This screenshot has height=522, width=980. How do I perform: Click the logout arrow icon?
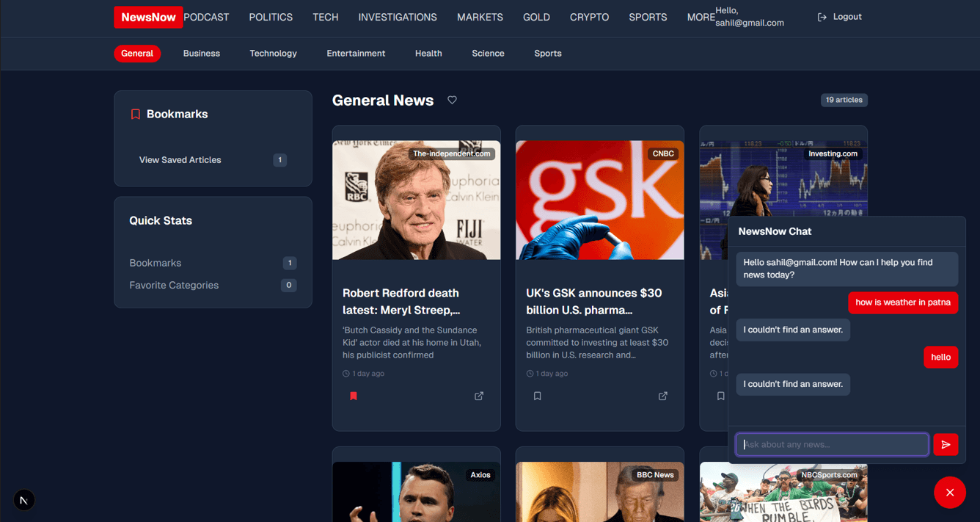pos(822,16)
